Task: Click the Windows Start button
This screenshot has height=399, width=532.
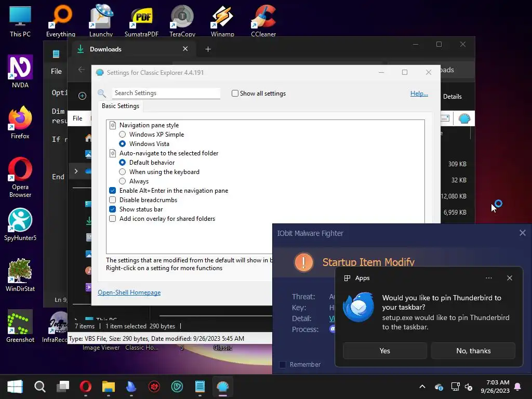Action: tap(15, 387)
